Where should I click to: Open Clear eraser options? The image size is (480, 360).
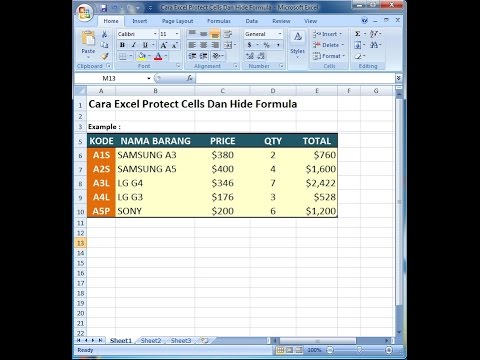pos(358,56)
